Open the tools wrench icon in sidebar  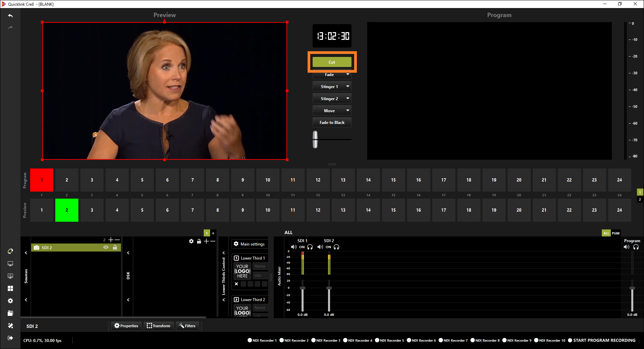(x=10, y=326)
